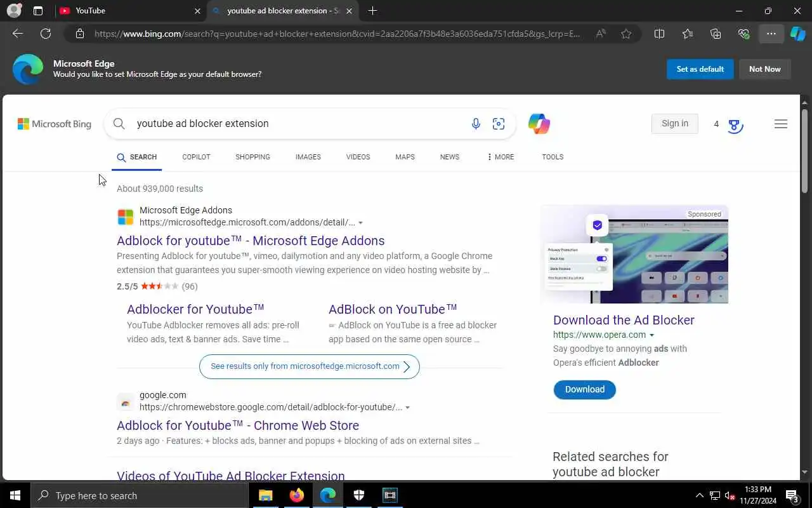Open Bing hamburger menu
Viewport: 812px width, 508px height.
click(781, 124)
